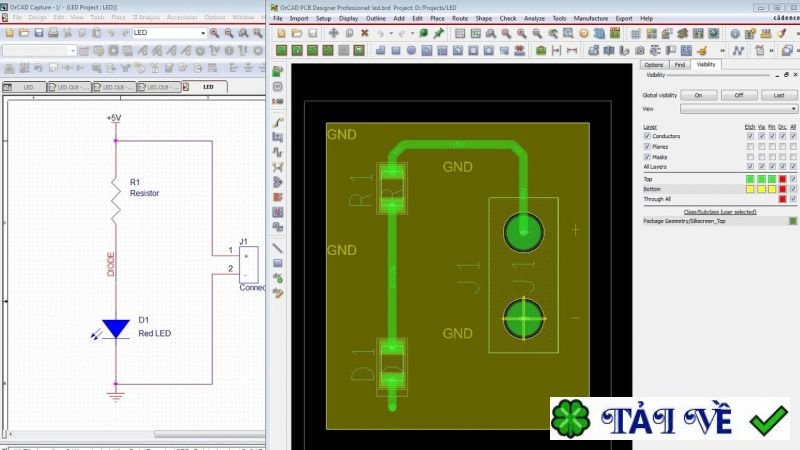Click Copy icon in PCB Designer toolbar
Screen dimensions: 800x450
click(x=349, y=34)
